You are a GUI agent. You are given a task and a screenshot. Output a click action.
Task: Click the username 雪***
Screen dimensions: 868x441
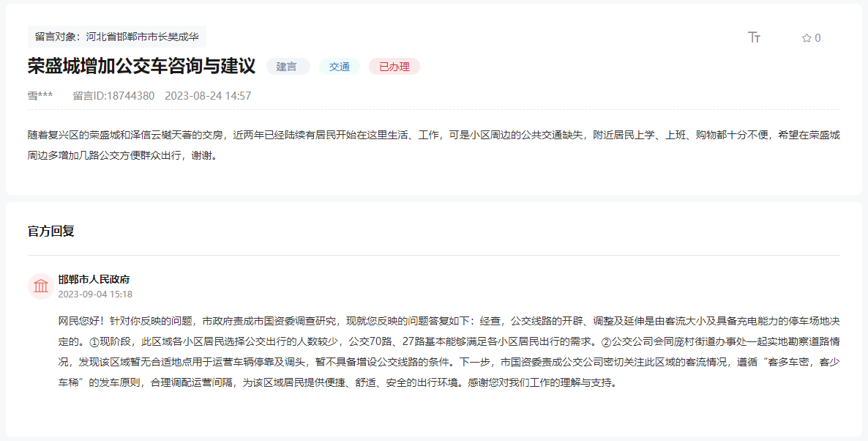click(x=40, y=95)
